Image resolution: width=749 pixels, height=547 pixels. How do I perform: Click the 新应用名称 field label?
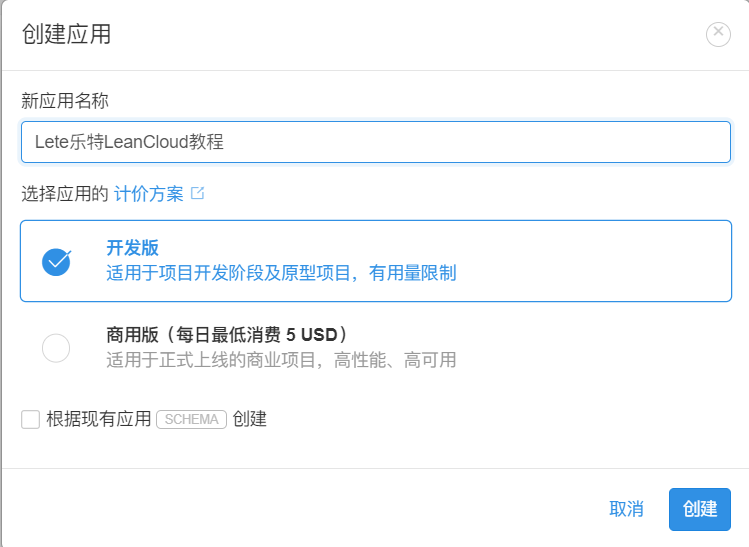point(65,101)
